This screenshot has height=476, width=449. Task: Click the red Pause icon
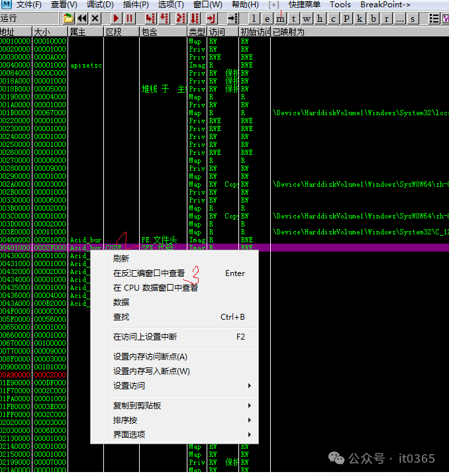pyautogui.click(x=130, y=19)
